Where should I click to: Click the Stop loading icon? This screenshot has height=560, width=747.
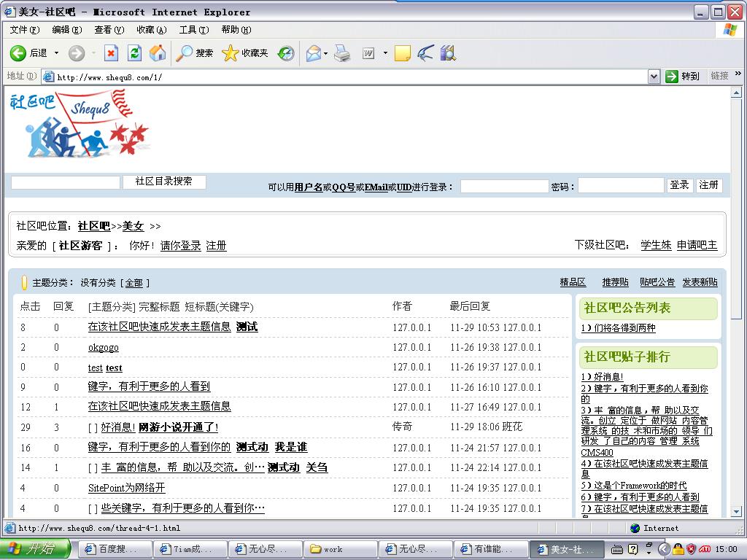(111, 53)
